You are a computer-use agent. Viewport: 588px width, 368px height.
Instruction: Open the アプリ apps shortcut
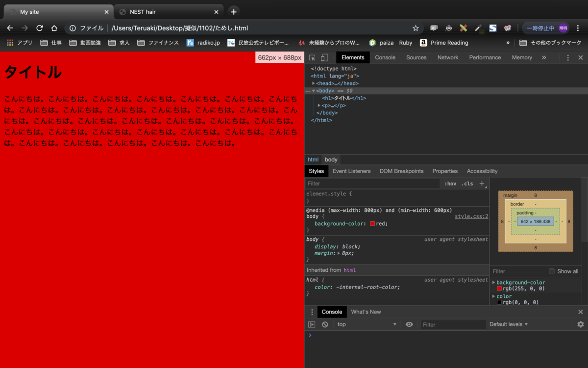[x=20, y=43]
